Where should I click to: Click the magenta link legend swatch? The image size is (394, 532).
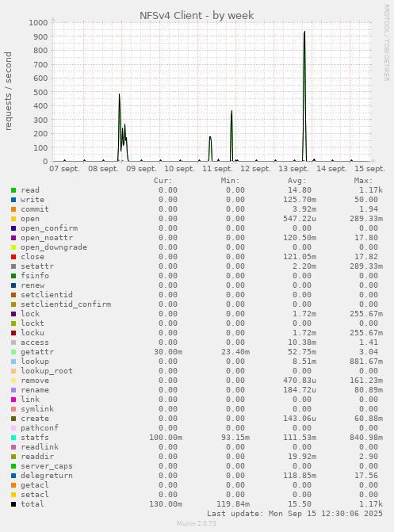point(13,400)
